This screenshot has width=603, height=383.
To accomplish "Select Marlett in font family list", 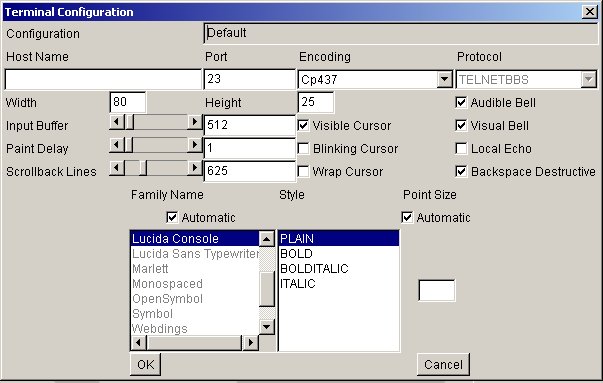I will pyautogui.click(x=195, y=269).
